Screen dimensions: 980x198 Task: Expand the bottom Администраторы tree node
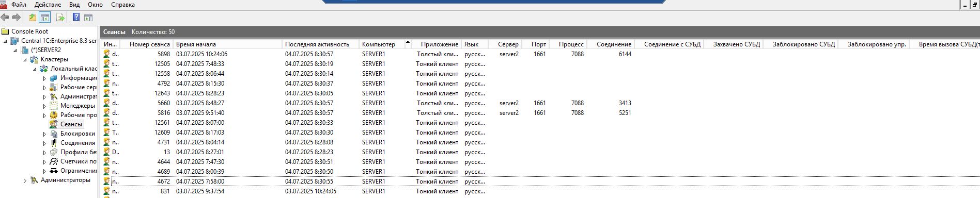(x=25, y=180)
